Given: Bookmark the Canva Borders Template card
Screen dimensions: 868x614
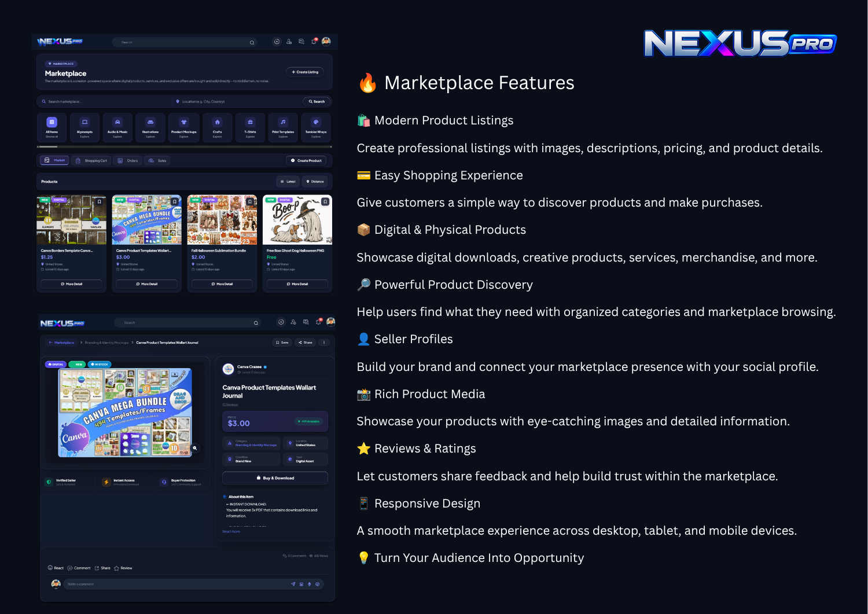Looking at the screenshot, I should (100, 202).
